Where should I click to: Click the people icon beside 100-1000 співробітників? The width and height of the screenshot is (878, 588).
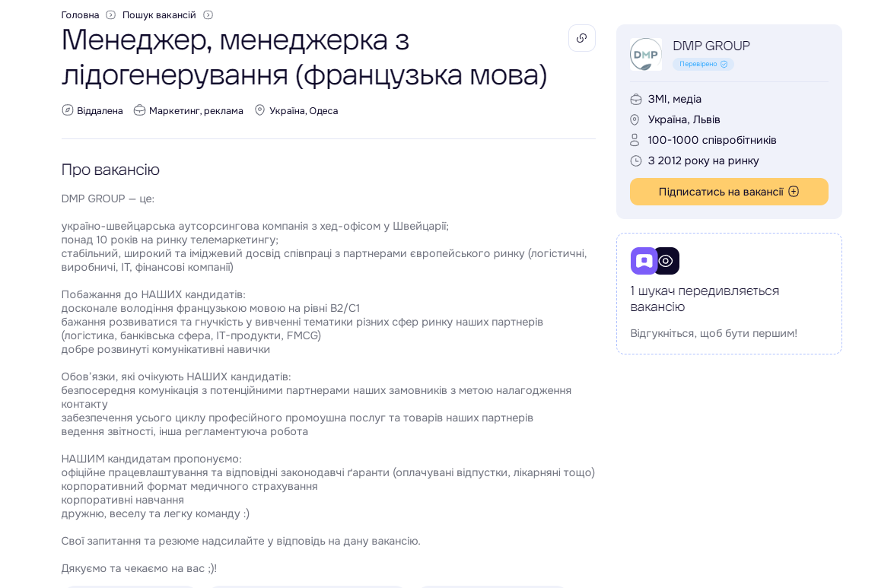[636, 140]
